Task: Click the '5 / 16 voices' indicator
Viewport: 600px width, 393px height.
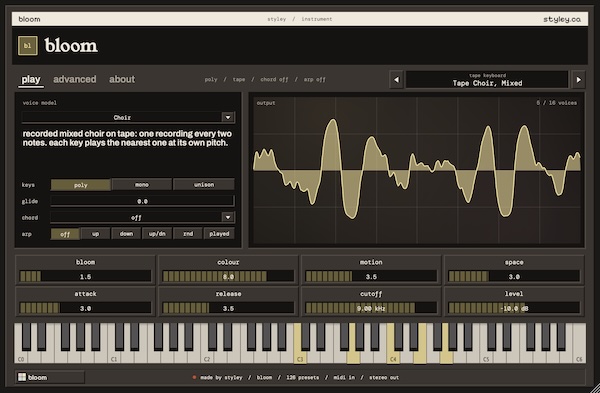Action: pyautogui.click(x=556, y=103)
